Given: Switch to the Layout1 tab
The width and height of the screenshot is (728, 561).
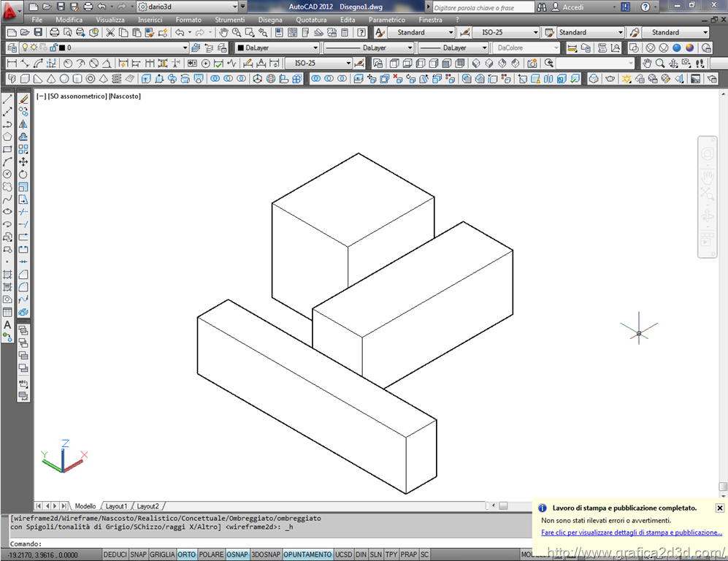Looking at the screenshot, I should 116,506.
